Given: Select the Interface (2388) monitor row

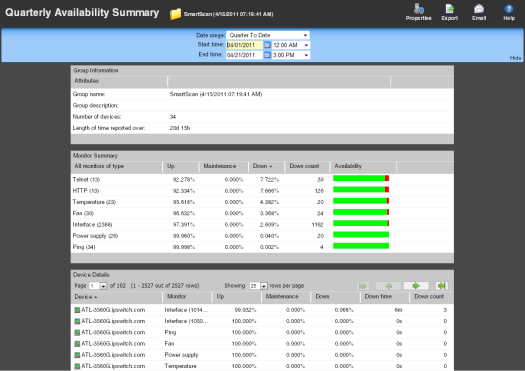Looking at the screenshot, I should point(262,225).
